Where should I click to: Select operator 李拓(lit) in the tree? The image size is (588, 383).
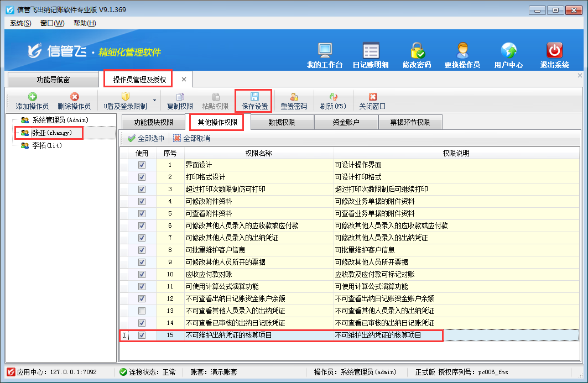pyautogui.click(x=46, y=145)
